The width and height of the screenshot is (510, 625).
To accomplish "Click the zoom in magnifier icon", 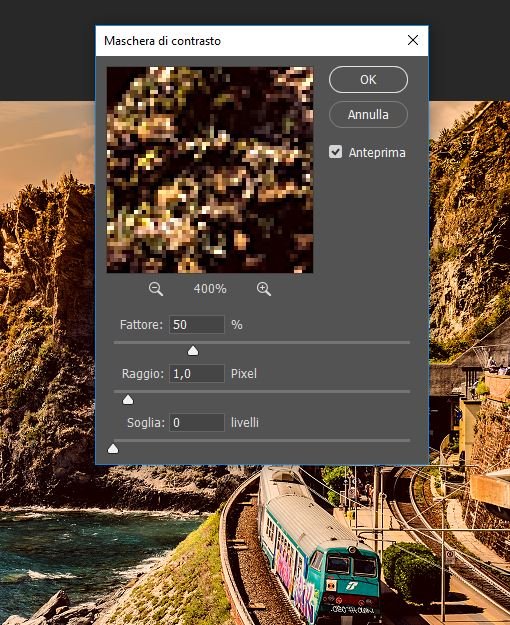I will (264, 289).
